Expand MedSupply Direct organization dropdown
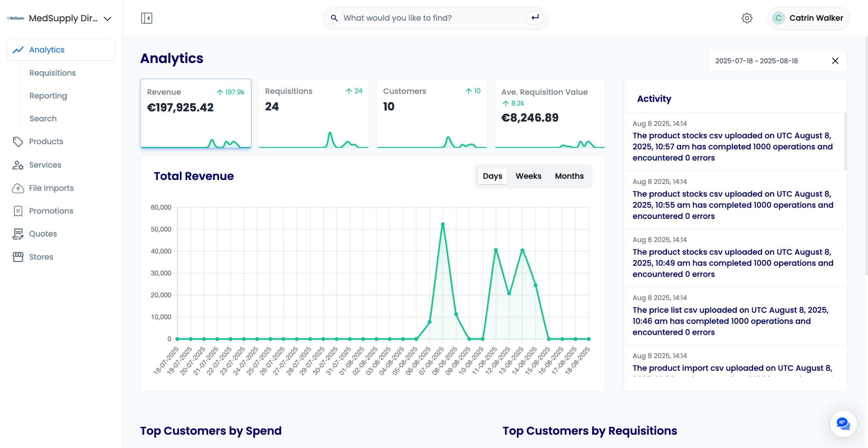The image size is (868, 448). tap(107, 19)
